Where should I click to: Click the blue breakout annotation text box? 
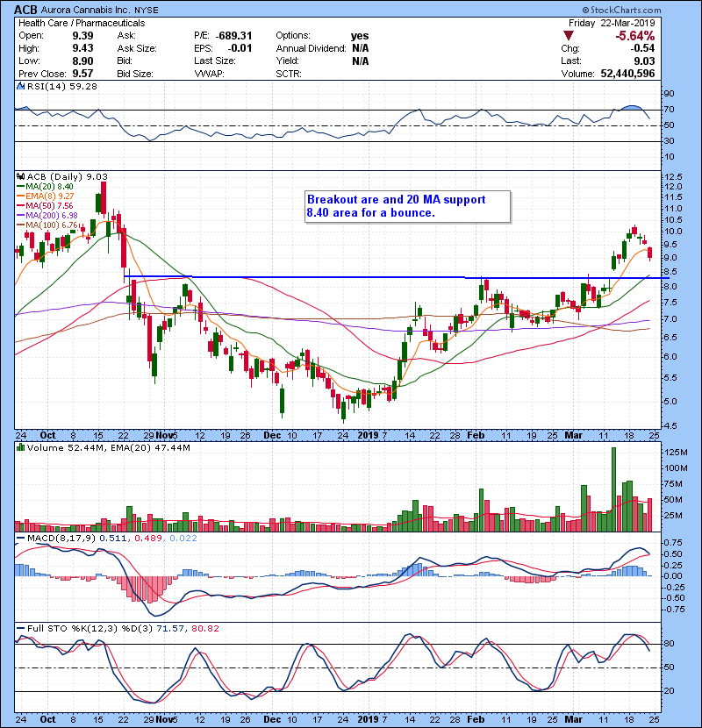tap(407, 207)
